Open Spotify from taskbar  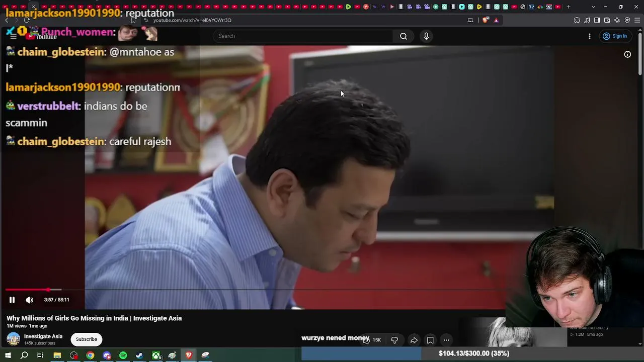(x=123, y=355)
